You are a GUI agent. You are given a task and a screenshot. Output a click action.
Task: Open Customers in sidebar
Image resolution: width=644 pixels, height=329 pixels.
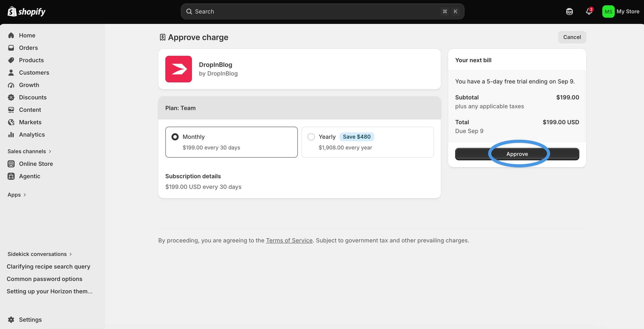[x=34, y=73]
